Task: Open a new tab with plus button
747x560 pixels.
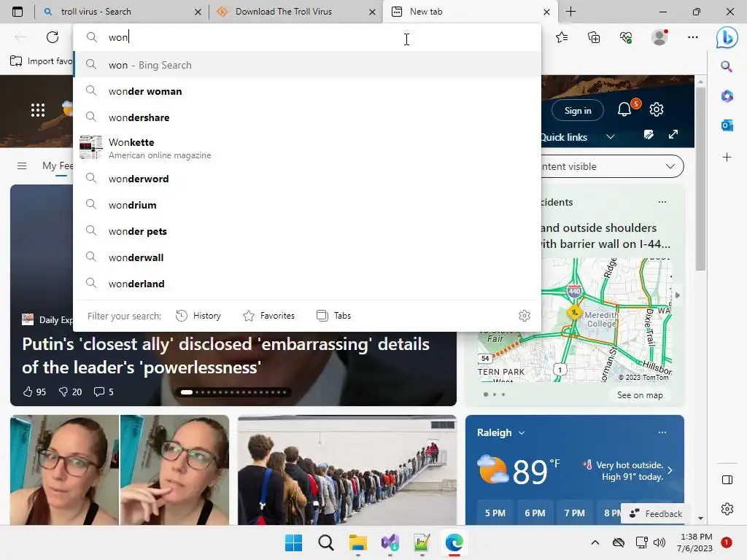Action: (570, 12)
